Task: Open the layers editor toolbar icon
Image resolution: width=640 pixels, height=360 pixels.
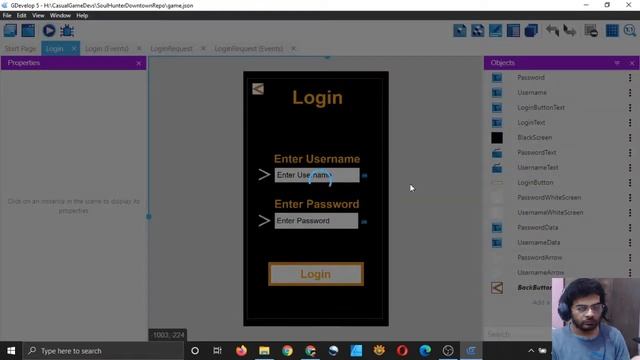Action: 531,31
